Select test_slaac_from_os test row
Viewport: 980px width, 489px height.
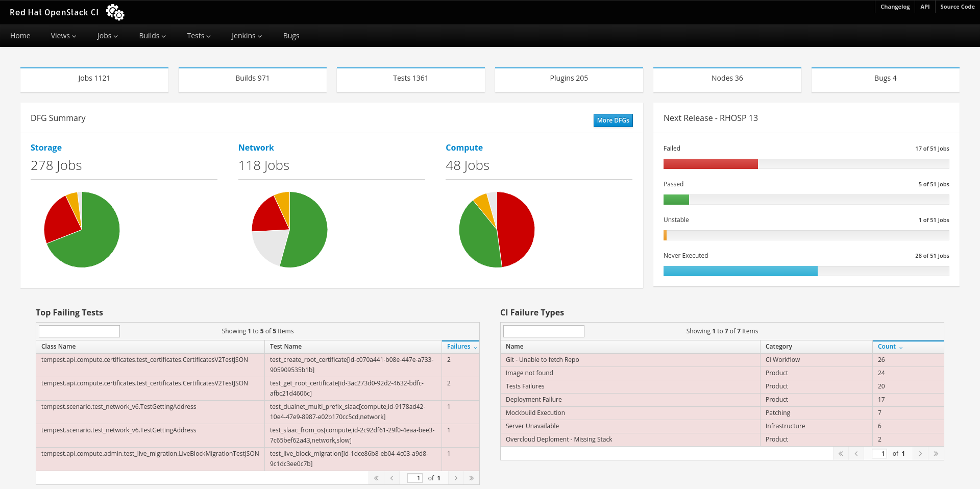click(258, 435)
